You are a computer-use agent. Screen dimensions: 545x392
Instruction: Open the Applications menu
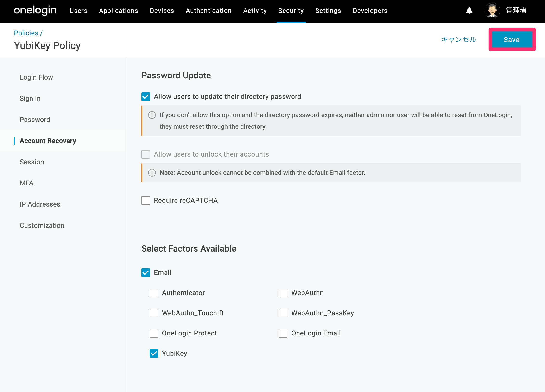coord(119,11)
